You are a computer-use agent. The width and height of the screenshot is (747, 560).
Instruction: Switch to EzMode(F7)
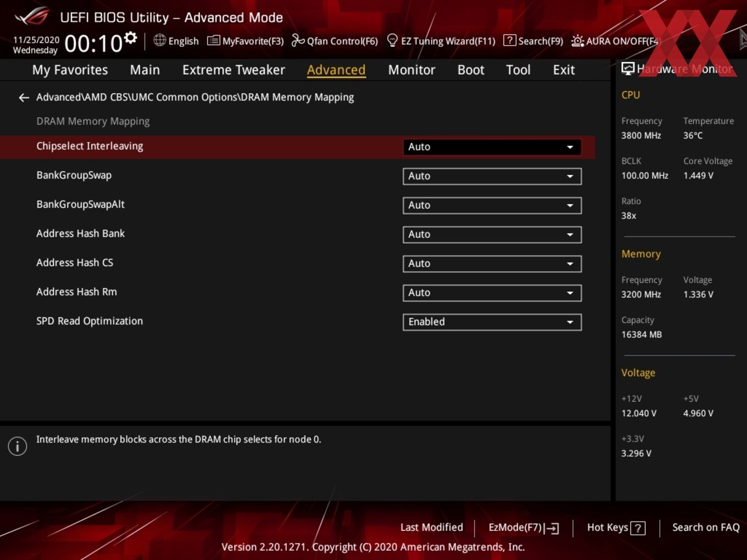523,528
